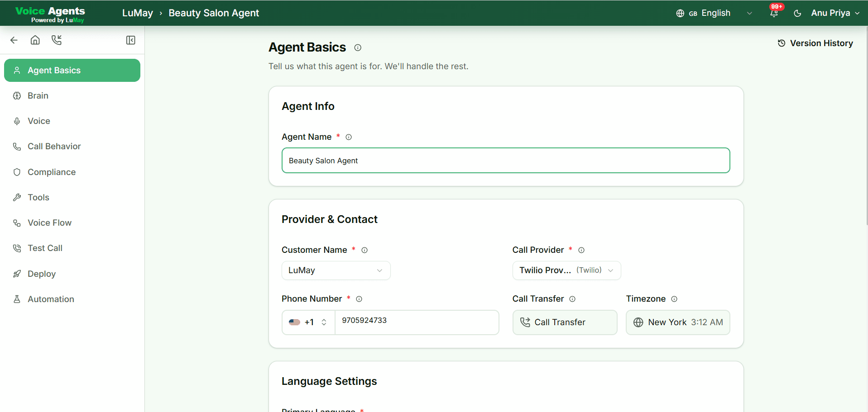Go to the Voice section
This screenshot has width=868, height=412.
[72, 121]
